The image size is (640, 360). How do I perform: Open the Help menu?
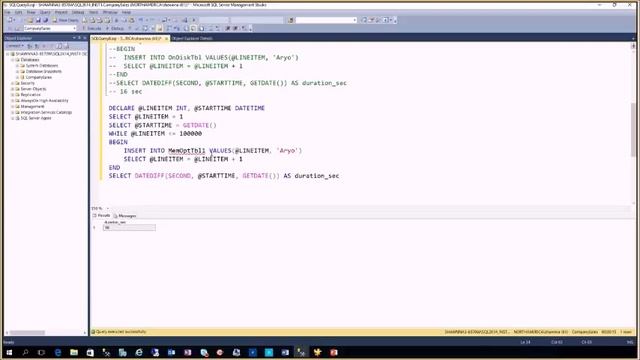(x=127, y=13)
